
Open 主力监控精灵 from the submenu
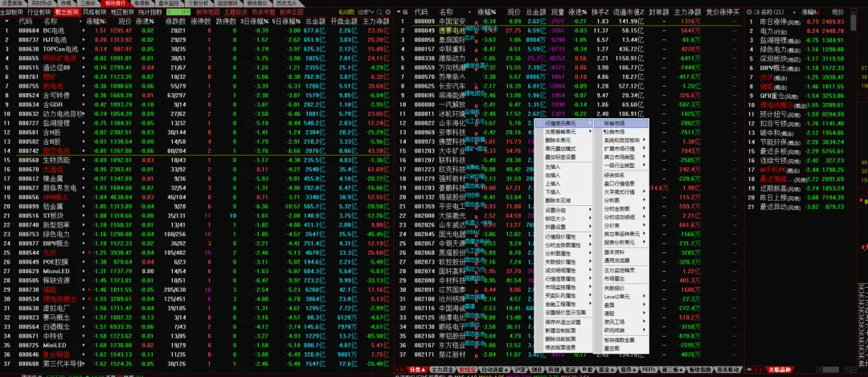click(x=621, y=270)
